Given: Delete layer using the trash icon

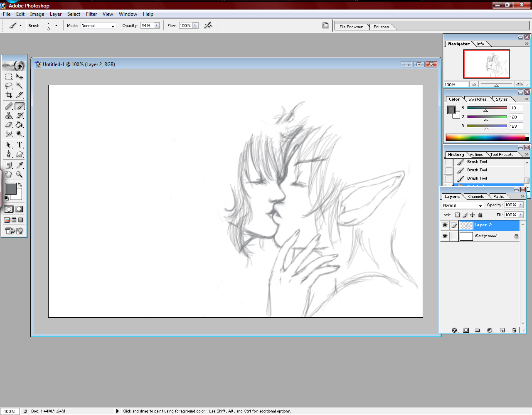Looking at the screenshot, I should [514, 330].
